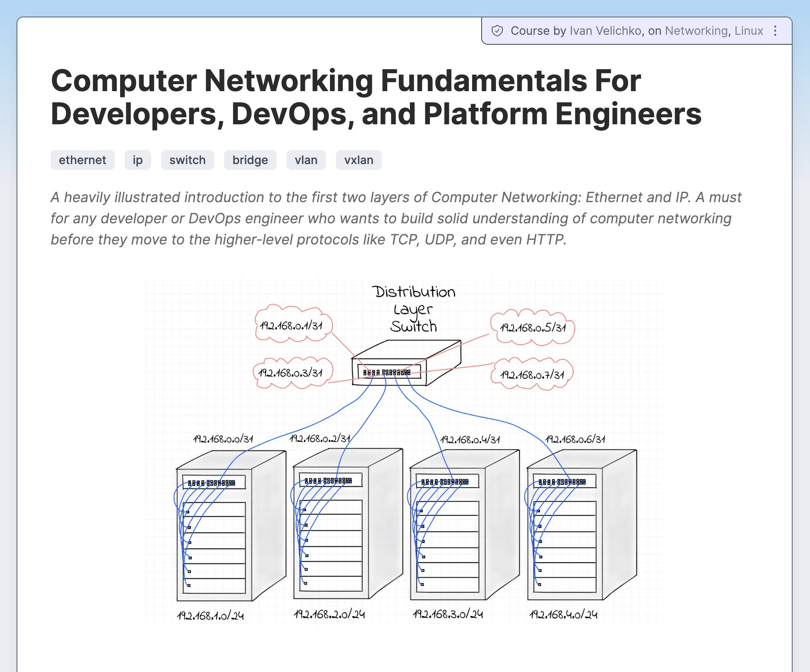Click the 192.168.0.1/31 cloud label
The width and height of the screenshot is (810, 672).
click(x=291, y=325)
